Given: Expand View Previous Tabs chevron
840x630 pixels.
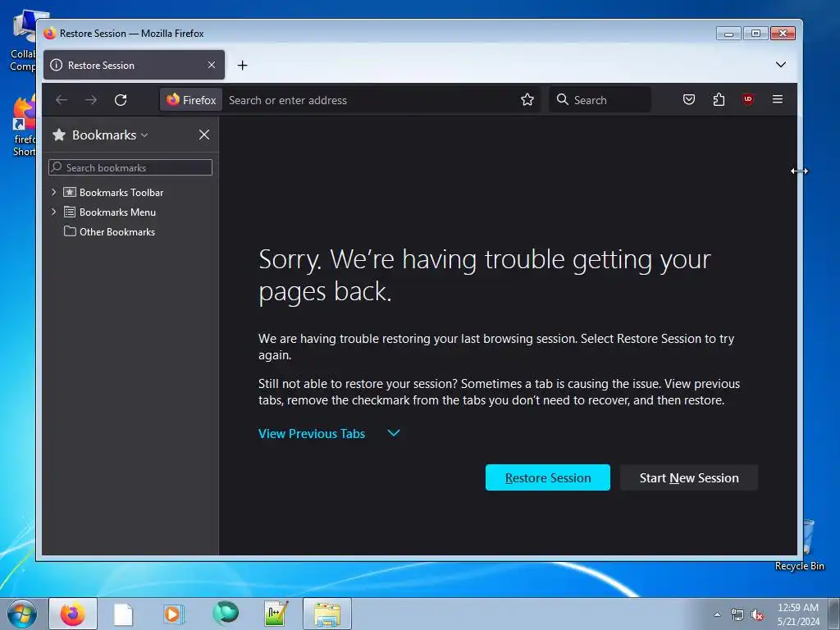Looking at the screenshot, I should pyautogui.click(x=394, y=433).
